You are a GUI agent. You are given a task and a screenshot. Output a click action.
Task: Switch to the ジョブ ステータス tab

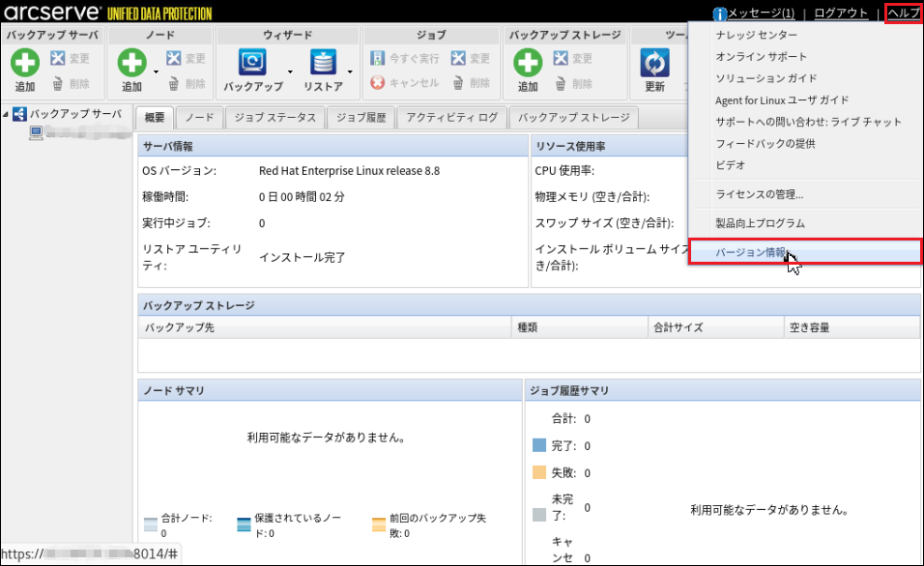pos(274,118)
